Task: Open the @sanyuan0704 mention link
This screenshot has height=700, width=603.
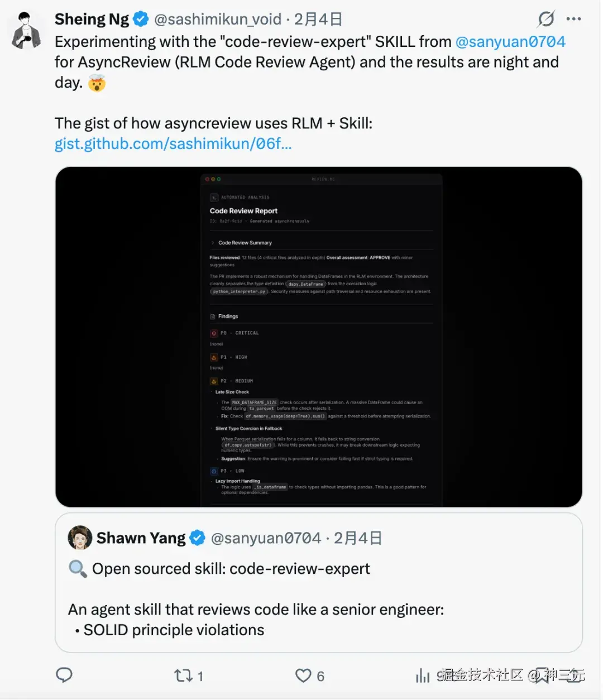Action: click(510, 42)
